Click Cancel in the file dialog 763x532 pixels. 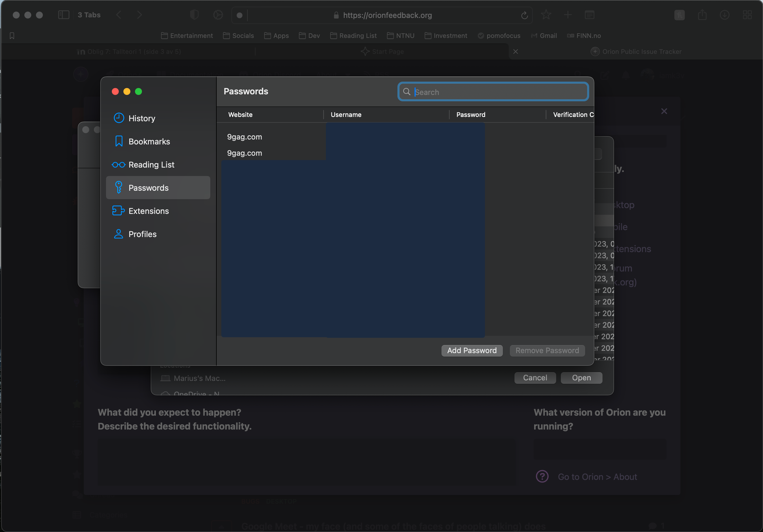point(535,377)
